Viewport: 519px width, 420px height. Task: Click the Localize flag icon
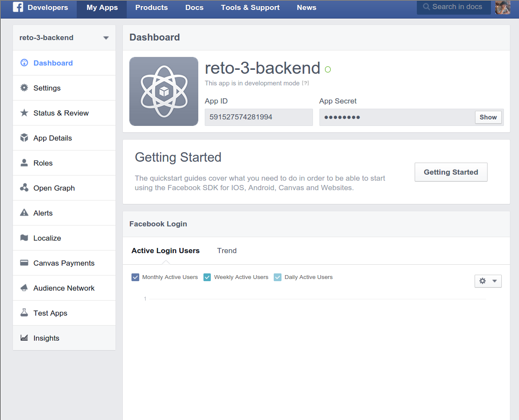pos(24,238)
